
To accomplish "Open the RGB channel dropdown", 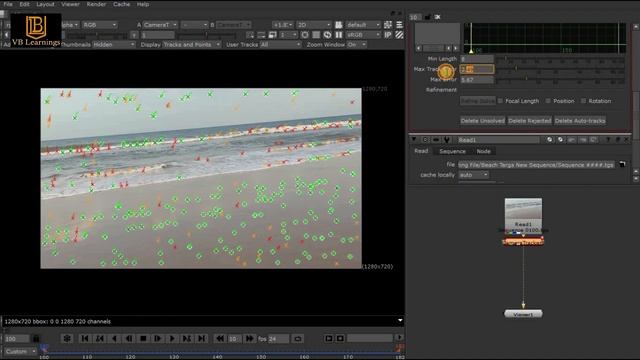I will (100, 25).
